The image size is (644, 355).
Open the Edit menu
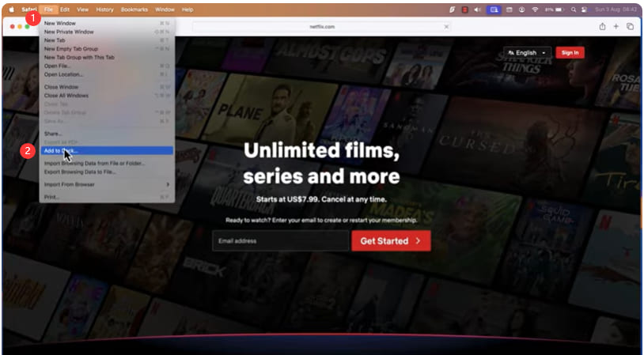point(65,9)
